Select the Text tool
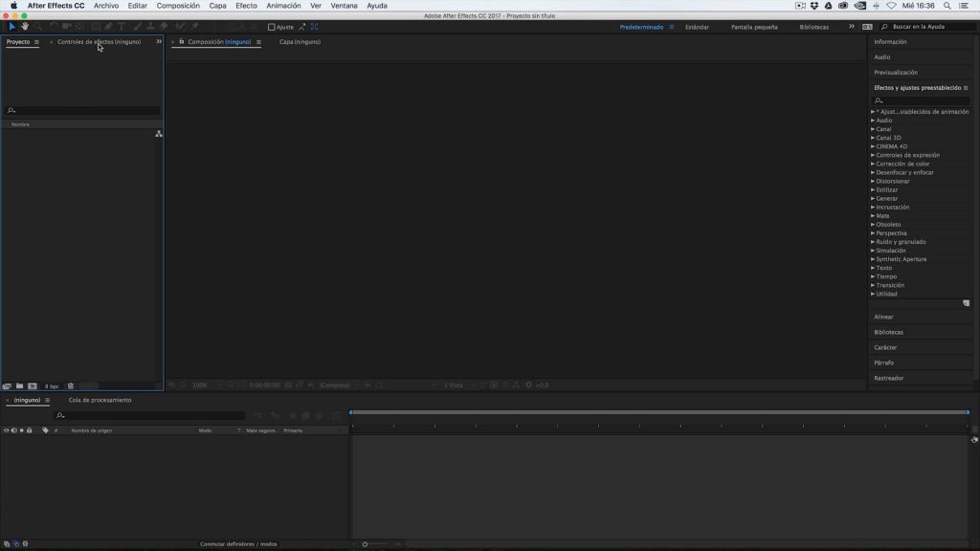 click(122, 27)
